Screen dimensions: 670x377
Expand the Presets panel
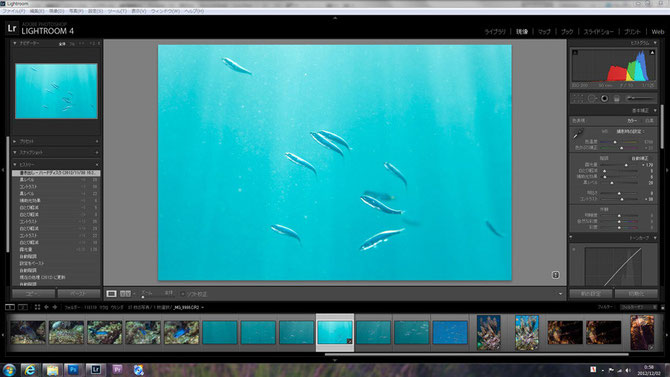pyautogui.click(x=15, y=141)
